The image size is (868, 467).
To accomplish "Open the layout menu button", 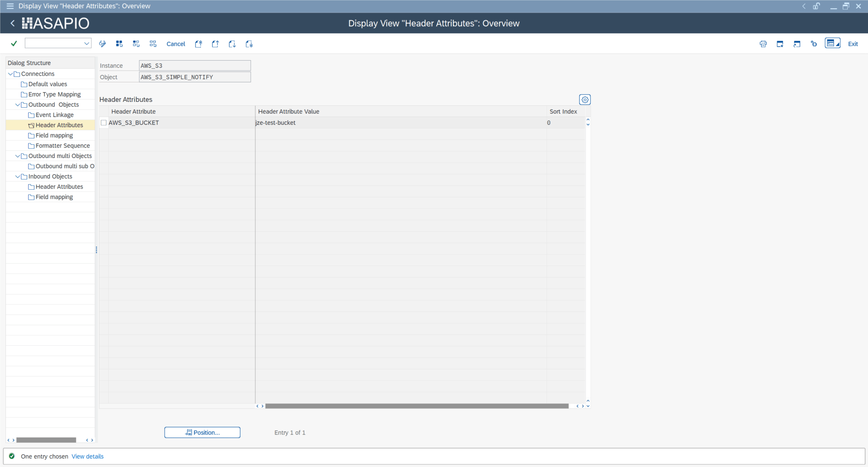I will (833, 43).
